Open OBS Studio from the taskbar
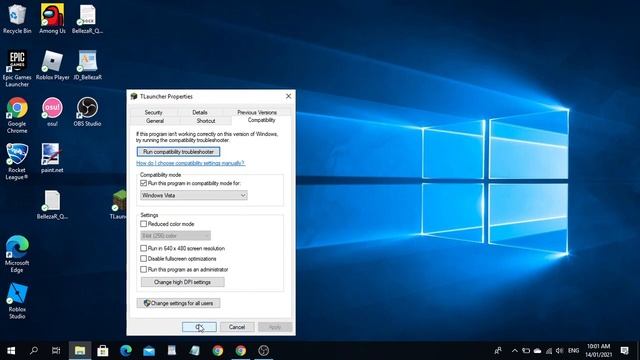The image size is (640, 360). tap(264, 351)
